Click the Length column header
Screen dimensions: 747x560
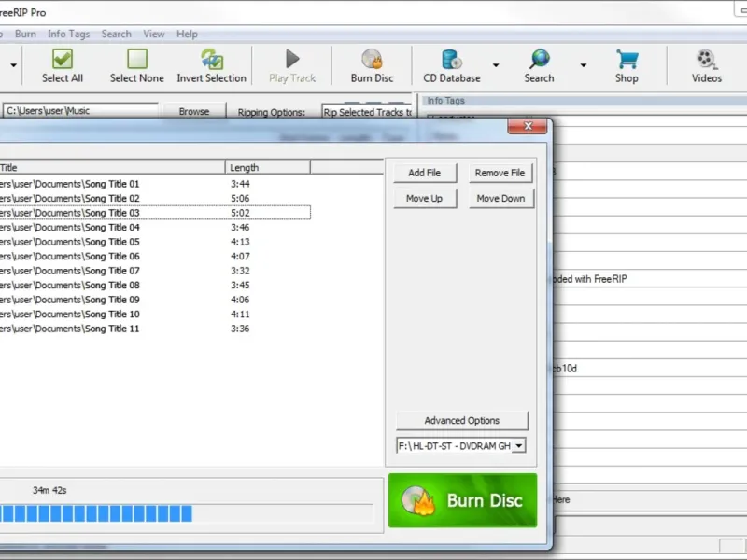[268, 168]
